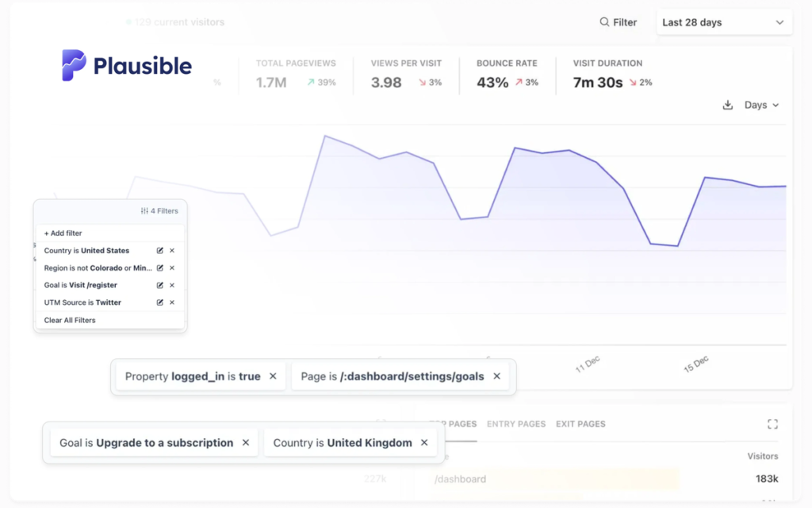Open the Last 28 days date range dropdown
The image size is (812, 508).
click(x=724, y=22)
